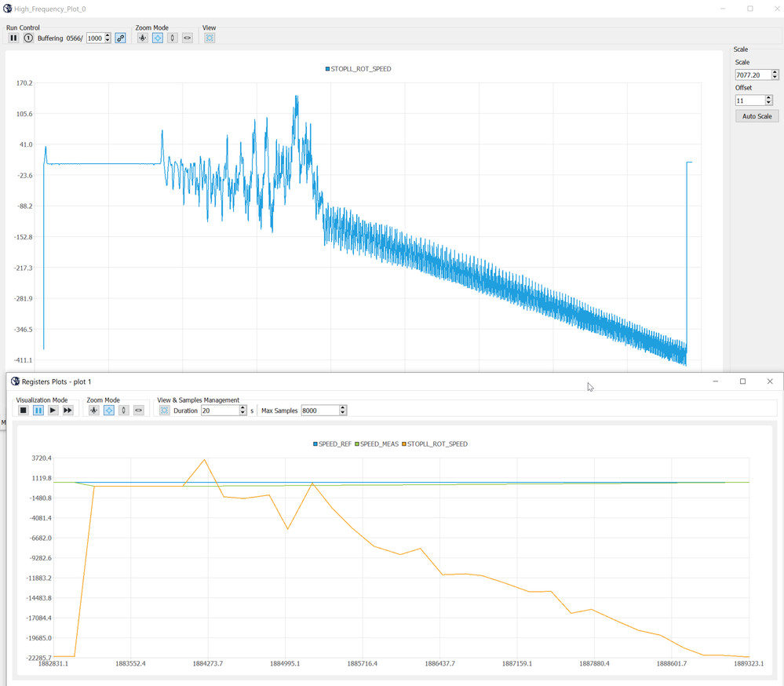Viewport: 784px width, 686px height.
Task: Toggle SPEED_REF legend entry in Registers Plots
Action: point(333,444)
